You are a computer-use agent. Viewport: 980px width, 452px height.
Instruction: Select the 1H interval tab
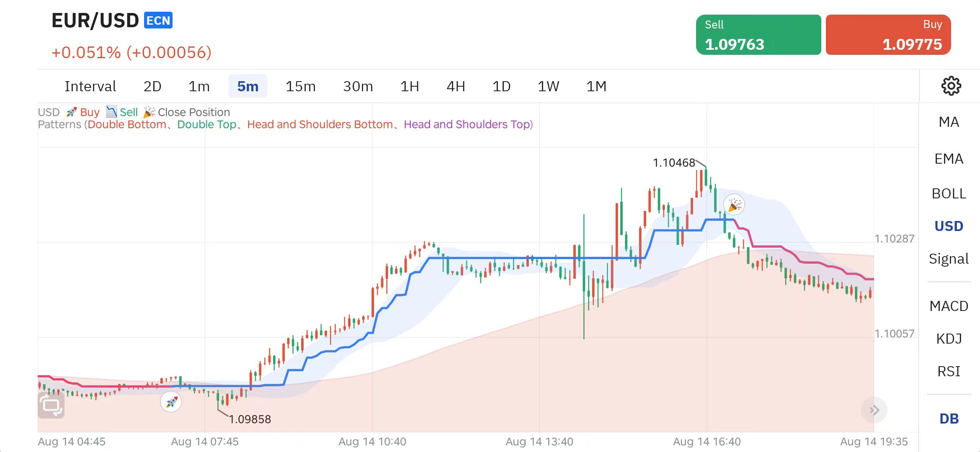click(x=410, y=86)
